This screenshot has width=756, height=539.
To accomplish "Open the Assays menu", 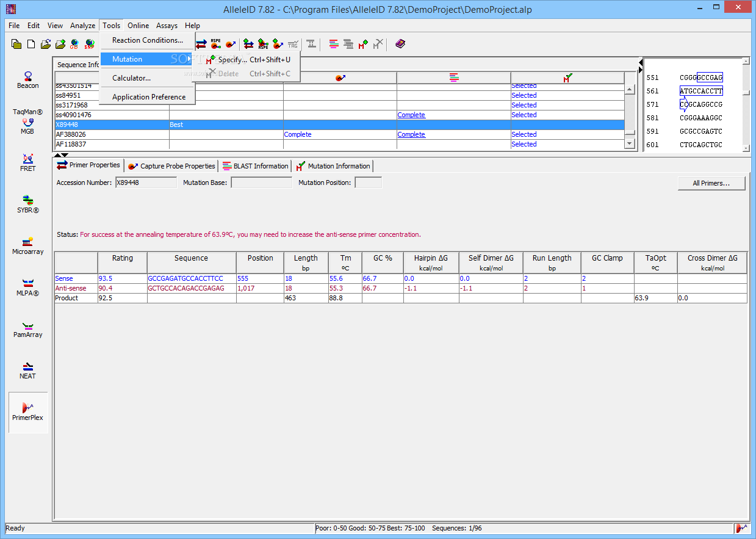I will (x=167, y=26).
